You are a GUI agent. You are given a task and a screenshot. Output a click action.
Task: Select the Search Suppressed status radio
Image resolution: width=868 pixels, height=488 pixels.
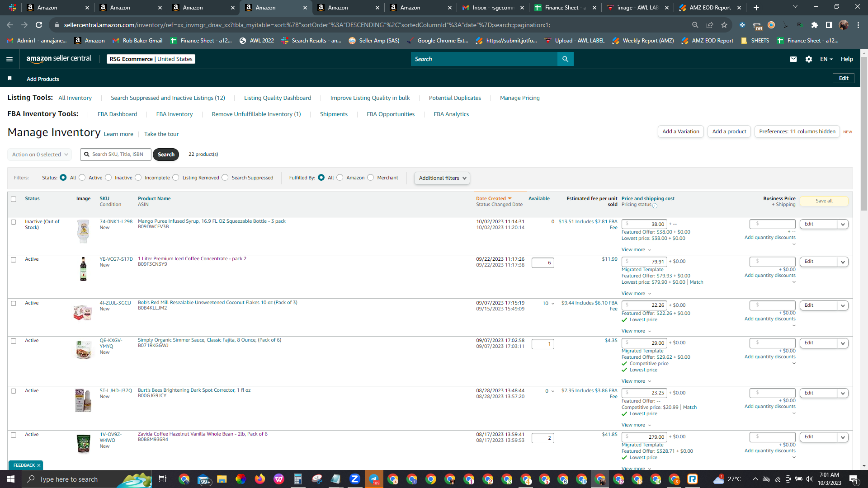[x=225, y=178]
